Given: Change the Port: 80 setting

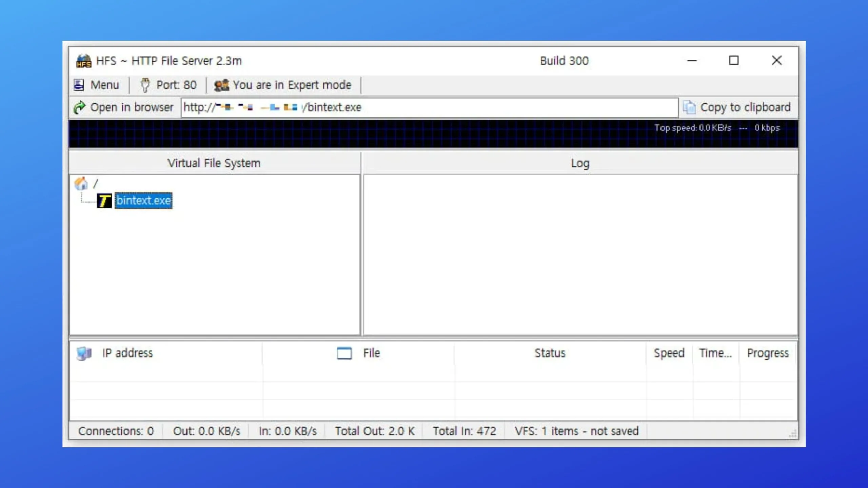Looking at the screenshot, I should (169, 85).
